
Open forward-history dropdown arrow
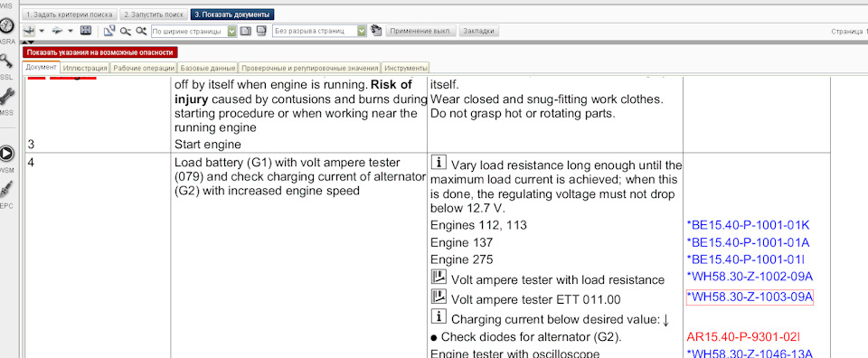coord(71,32)
